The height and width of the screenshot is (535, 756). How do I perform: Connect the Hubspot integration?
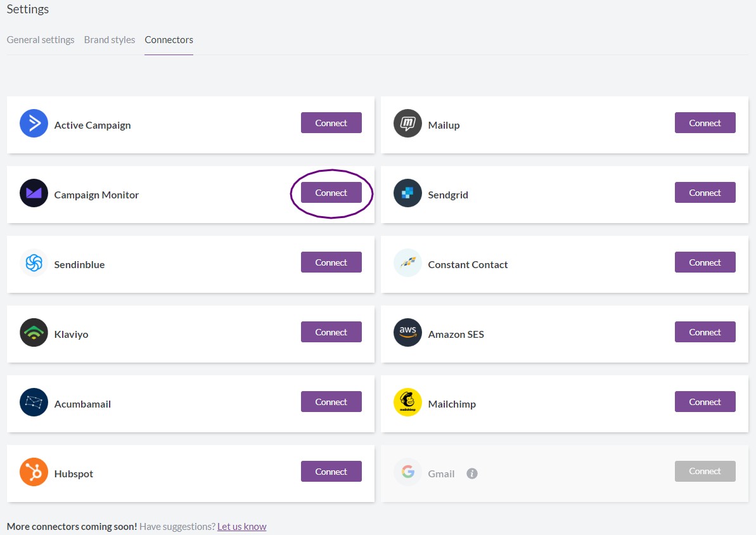(x=331, y=472)
